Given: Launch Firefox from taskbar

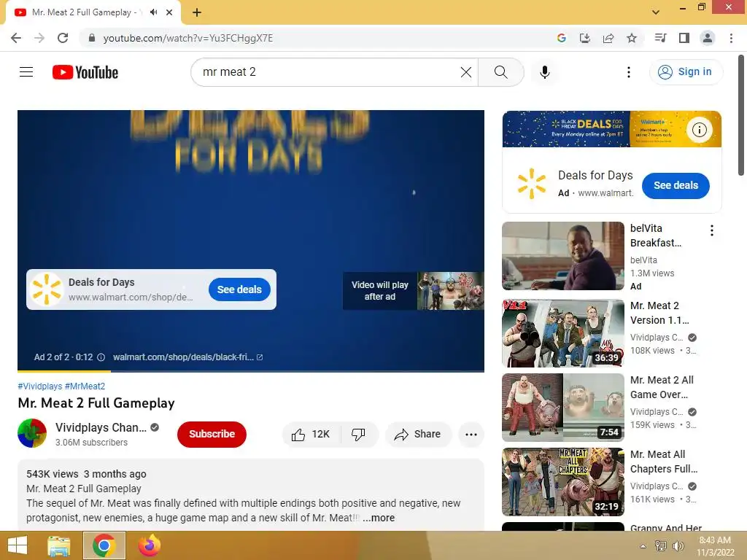Looking at the screenshot, I should click(x=149, y=545).
